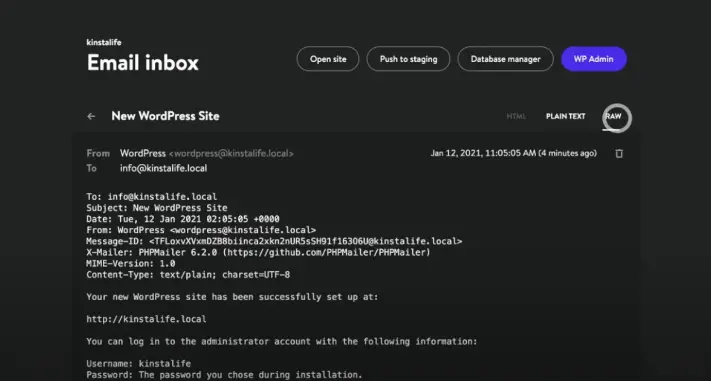The height and width of the screenshot is (381, 711).
Task: Select the RAW view tab
Action: pyautogui.click(x=613, y=117)
